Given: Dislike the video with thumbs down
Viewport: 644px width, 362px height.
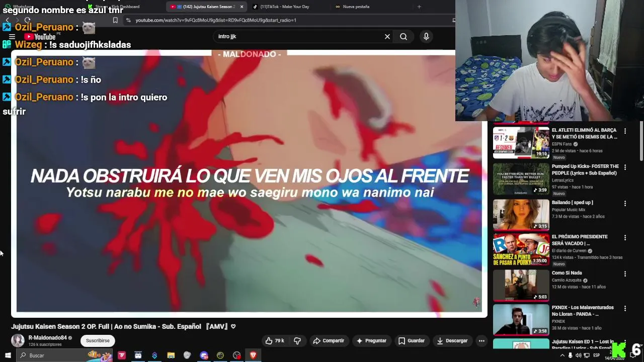Looking at the screenshot, I should pyautogui.click(x=297, y=341).
